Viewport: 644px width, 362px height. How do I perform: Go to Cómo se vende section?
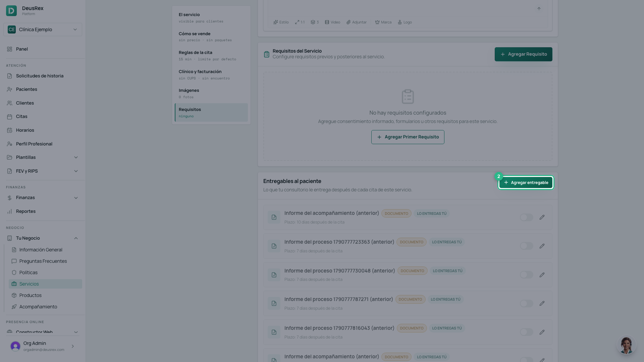211,37
